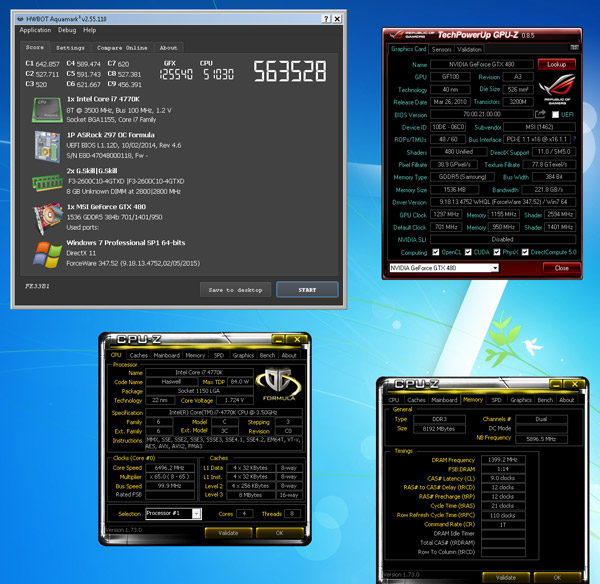Click the GPU-Z screenshot icon at top right
This screenshot has width=600, height=584.
pyautogui.click(x=574, y=47)
